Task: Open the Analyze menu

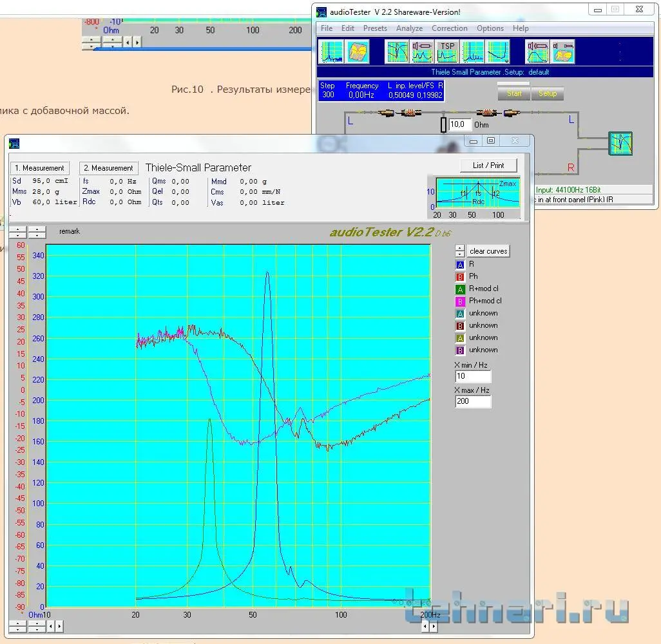Action: (x=409, y=28)
